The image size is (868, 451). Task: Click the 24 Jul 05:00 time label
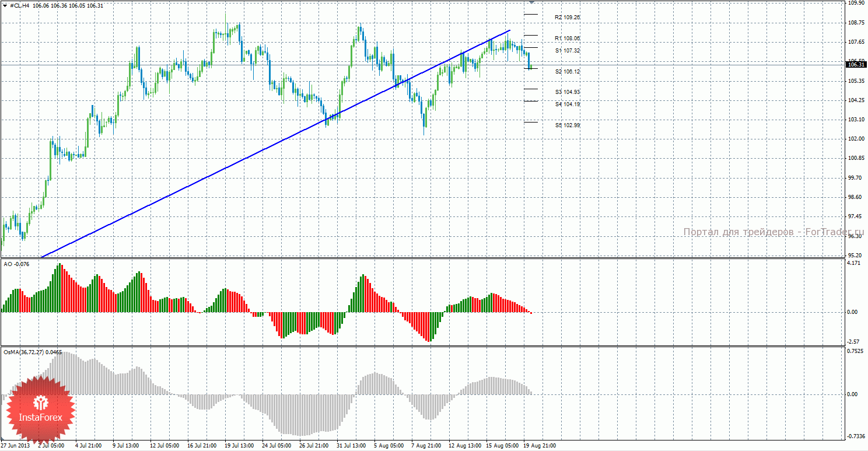276,446
